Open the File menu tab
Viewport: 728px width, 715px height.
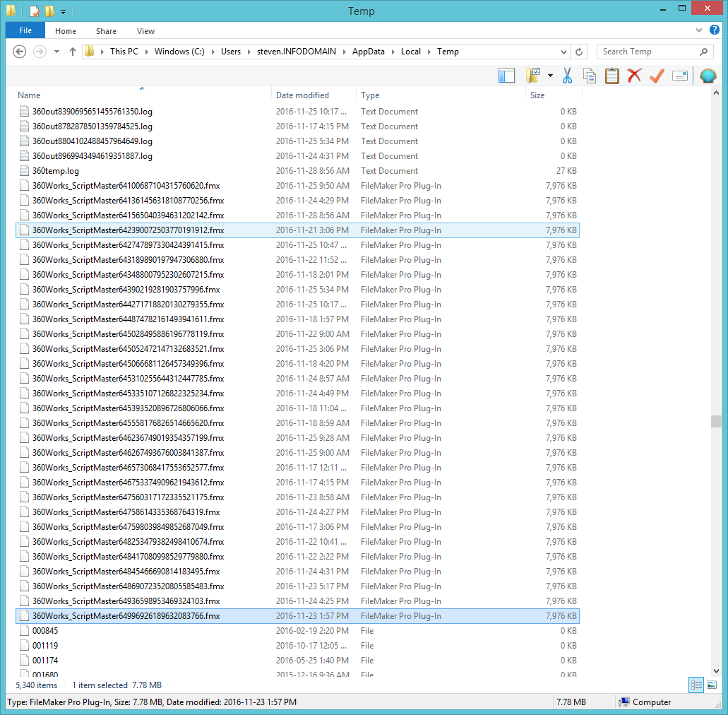click(x=25, y=30)
